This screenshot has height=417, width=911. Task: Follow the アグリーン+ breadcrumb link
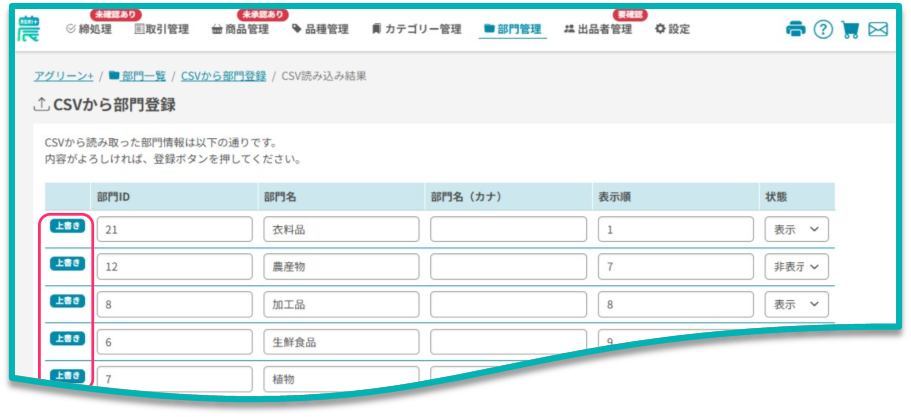(64, 76)
